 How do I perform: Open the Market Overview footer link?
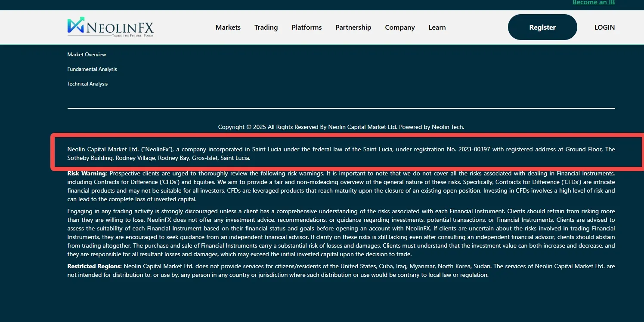(87, 55)
